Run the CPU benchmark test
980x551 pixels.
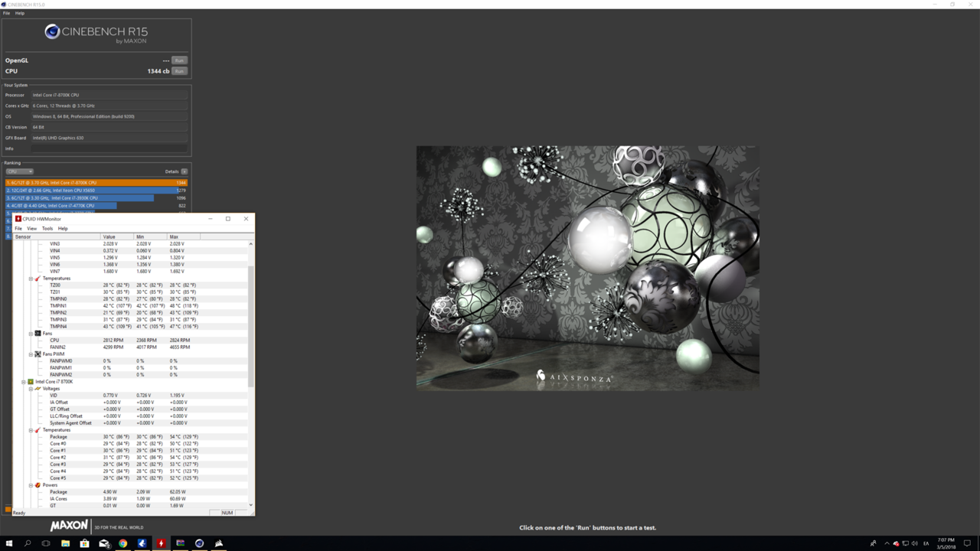179,71
